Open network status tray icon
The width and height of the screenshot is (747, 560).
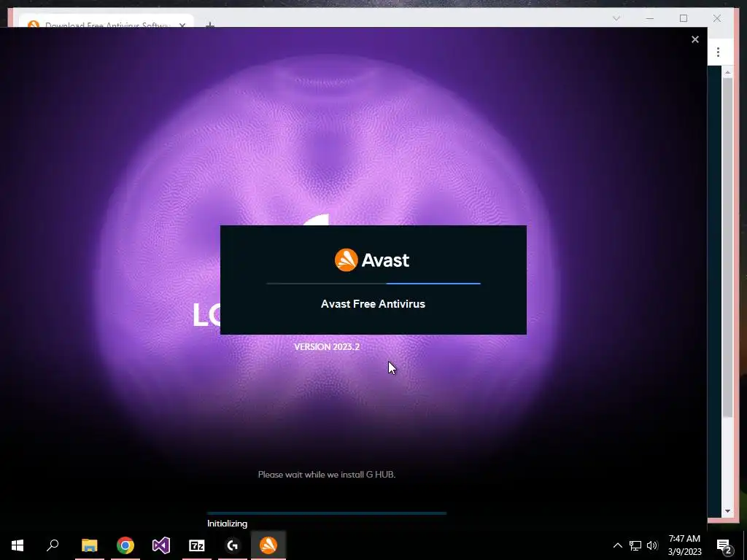pyautogui.click(x=635, y=545)
